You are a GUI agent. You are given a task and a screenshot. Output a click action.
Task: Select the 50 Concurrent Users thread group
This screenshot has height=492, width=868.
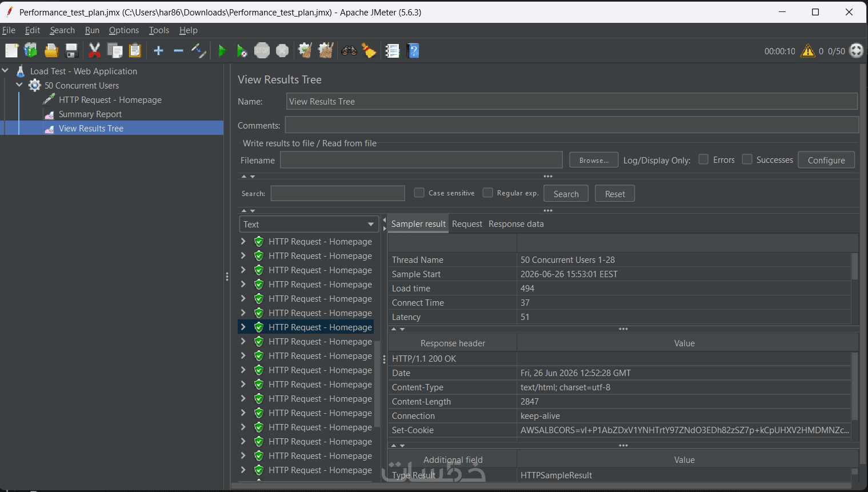click(82, 85)
